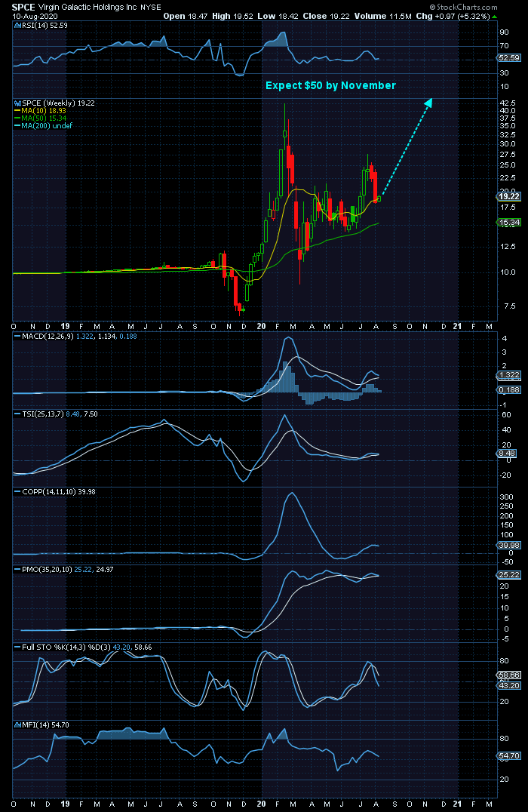Click the NYSE exchange label

pyautogui.click(x=151, y=8)
